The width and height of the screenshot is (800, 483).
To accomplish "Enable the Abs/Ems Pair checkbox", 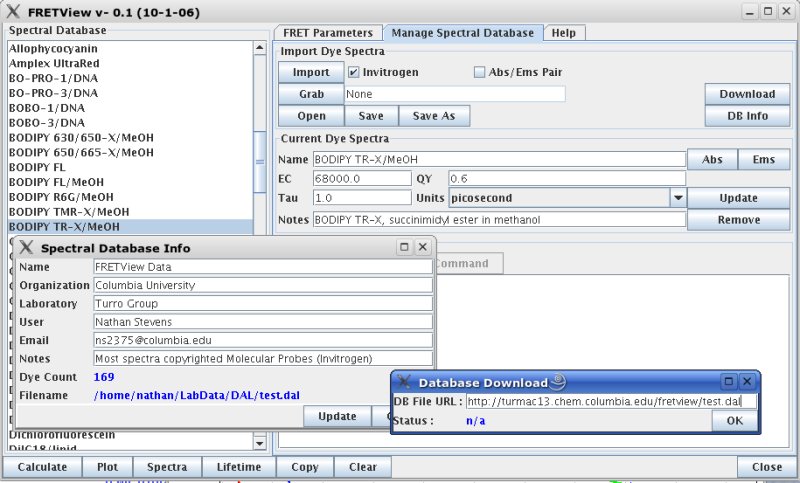I will click(479, 72).
